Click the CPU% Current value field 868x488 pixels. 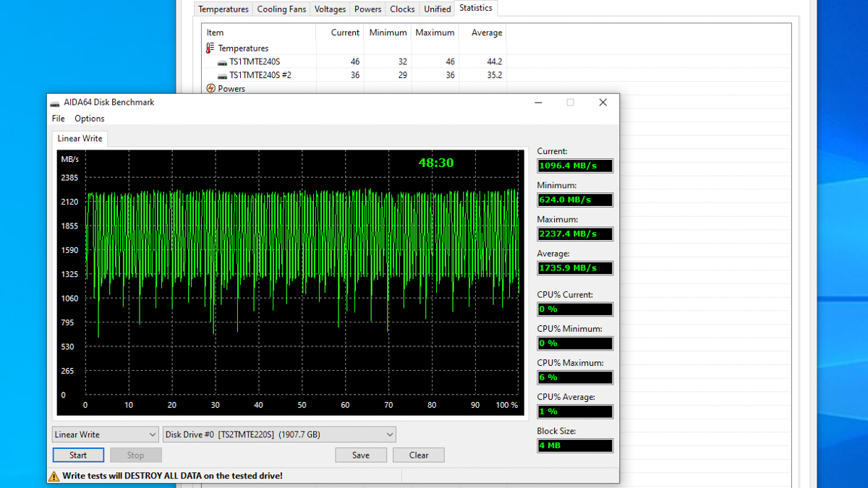575,309
